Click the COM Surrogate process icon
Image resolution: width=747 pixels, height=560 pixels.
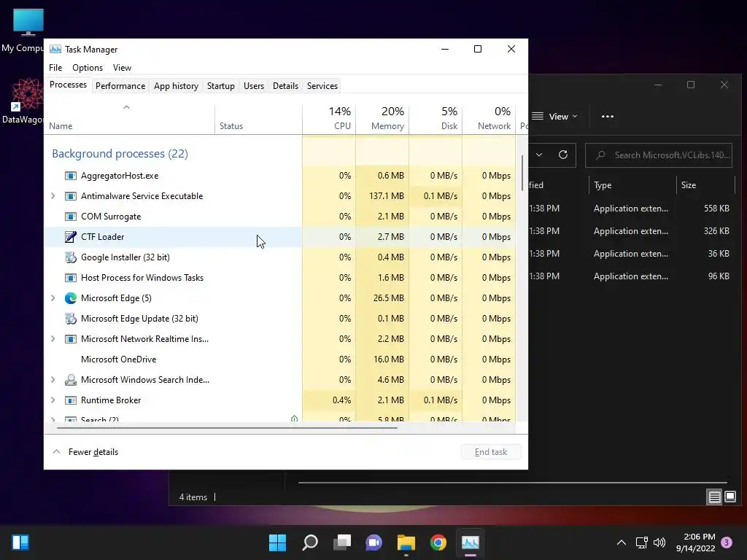(x=71, y=217)
